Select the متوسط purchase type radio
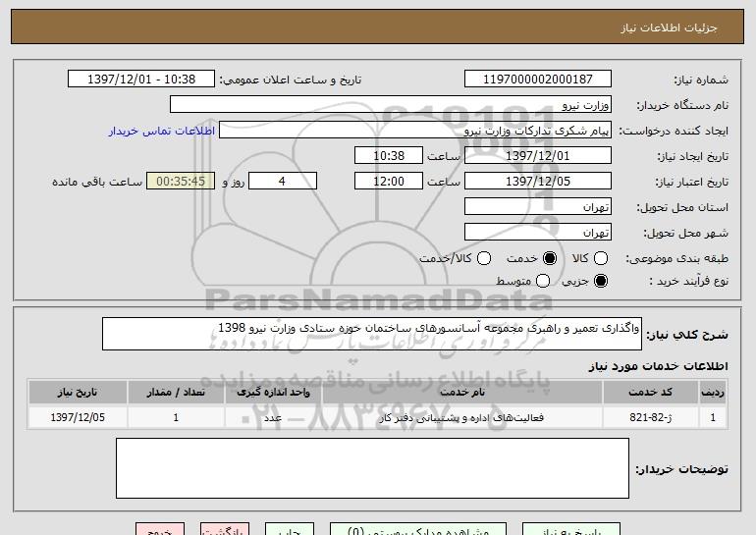This screenshot has width=756, height=535. tap(543, 281)
